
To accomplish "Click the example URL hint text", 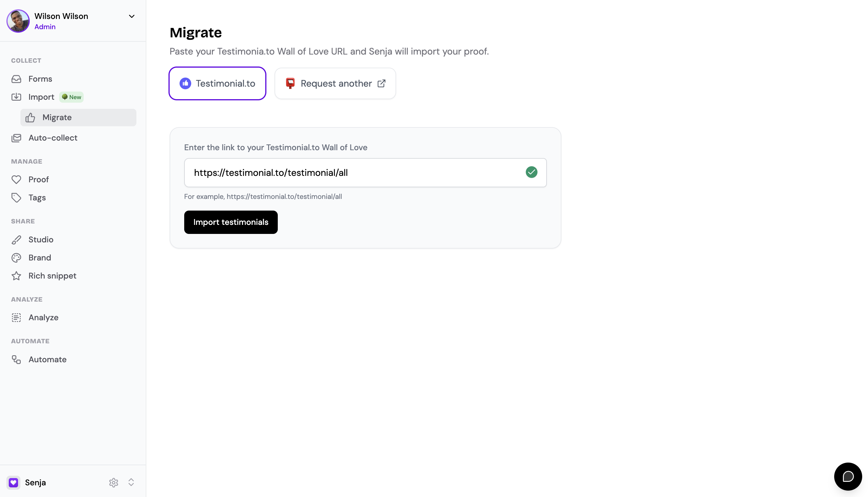I will (263, 197).
